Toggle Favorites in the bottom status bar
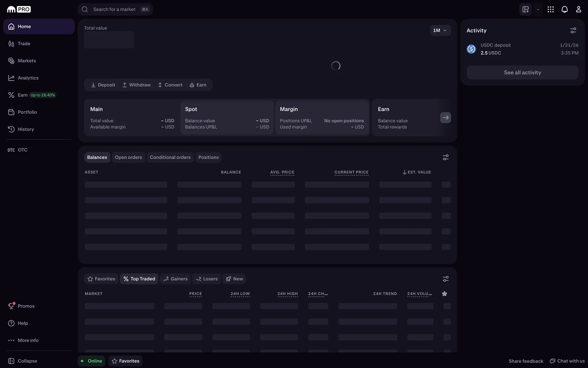Screen dimensions: 588x368 (x=125, y=361)
